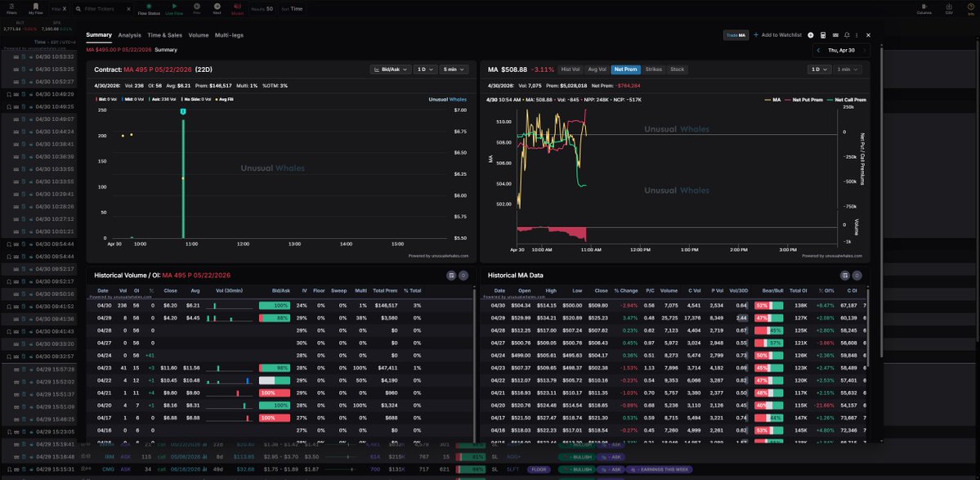Open the Columns settings icon
The width and height of the screenshot is (980, 480).
pos(924,7)
